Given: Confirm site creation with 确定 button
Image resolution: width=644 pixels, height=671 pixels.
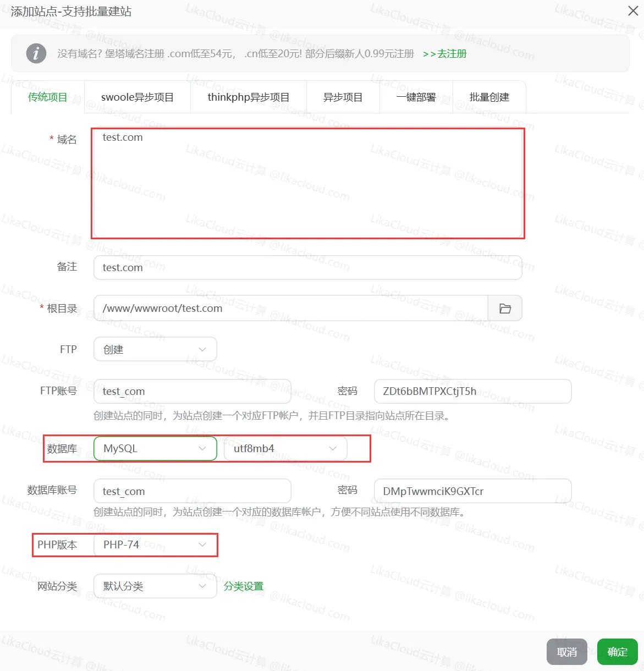Looking at the screenshot, I should coord(617,652).
